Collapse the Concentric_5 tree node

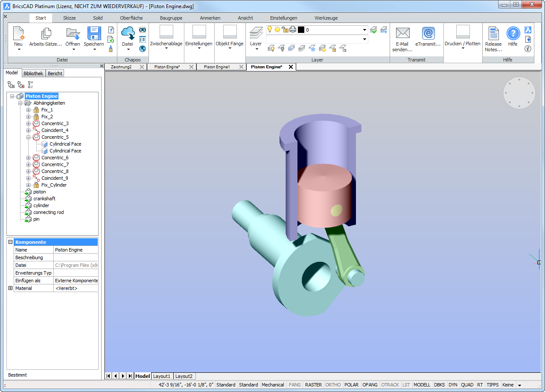pos(29,137)
